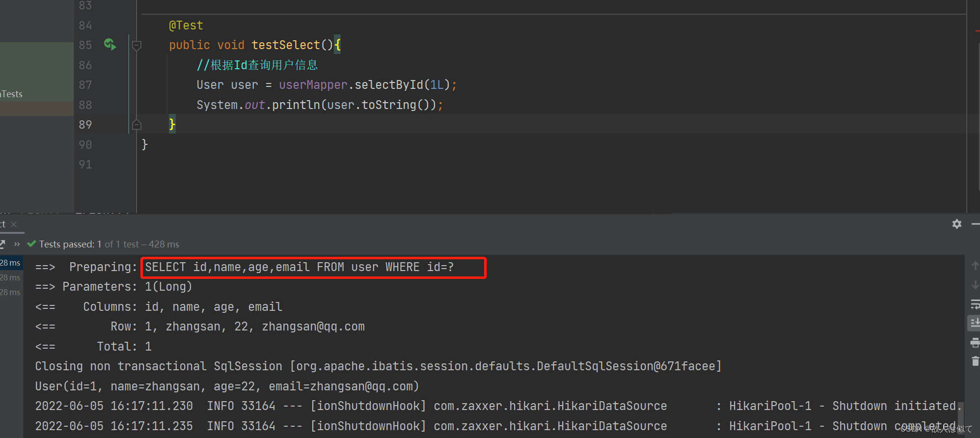This screenshot has height=438, width=980.
Task: Click the SELECT id,name,age,email SQL statement
Action: pos(299,267)
